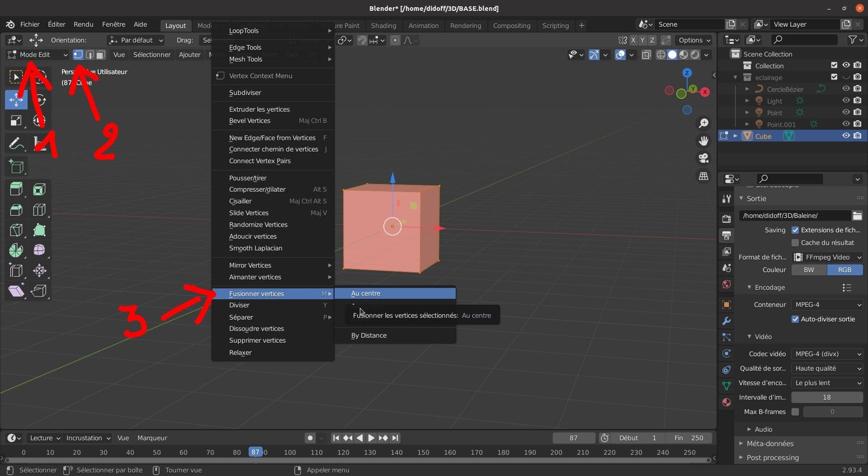Click current frame 87 timeline marker
868x476 pixels.
tap(255, 452)
